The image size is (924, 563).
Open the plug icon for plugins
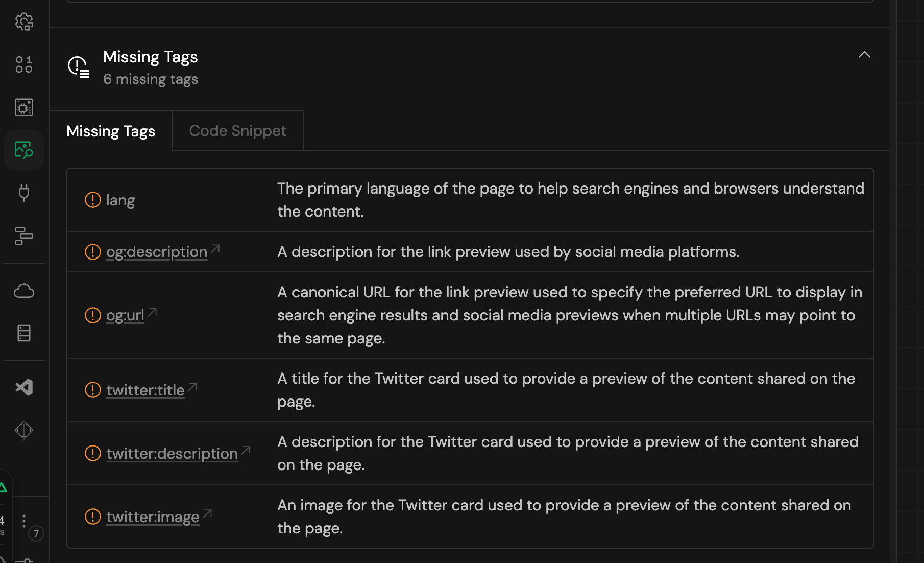(24, 193)
